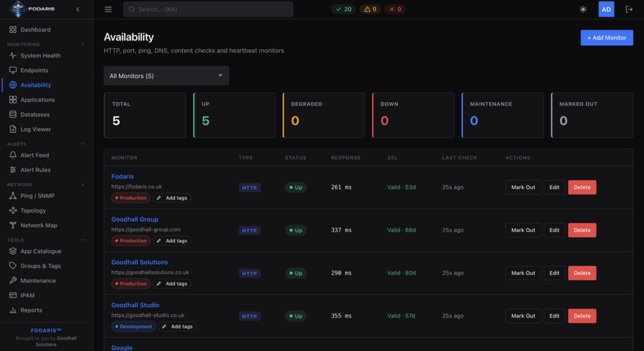Screen dimensions: 644x351
Task: Open the Topology icon in sidebar
Action: pyautogui.click(x=13, y=210)
